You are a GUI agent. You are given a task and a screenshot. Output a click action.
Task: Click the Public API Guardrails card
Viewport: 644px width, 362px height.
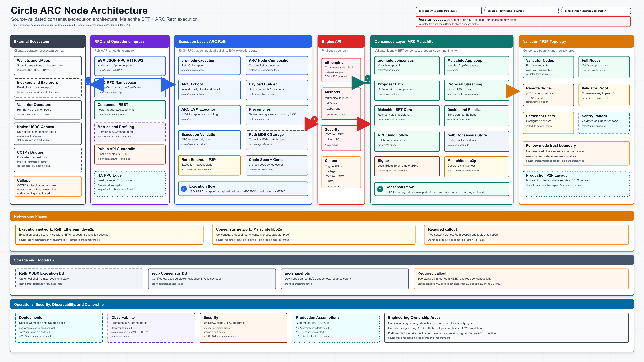click(x=130, y=154)
